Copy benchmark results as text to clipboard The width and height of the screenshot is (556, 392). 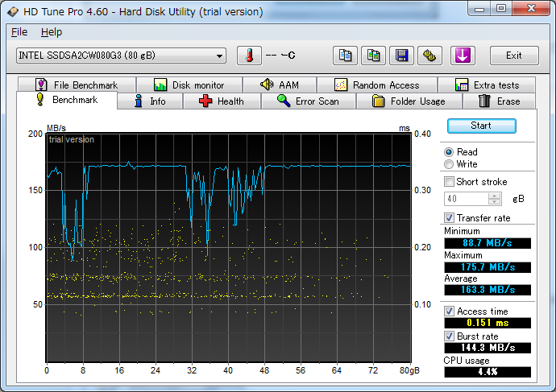345,56
